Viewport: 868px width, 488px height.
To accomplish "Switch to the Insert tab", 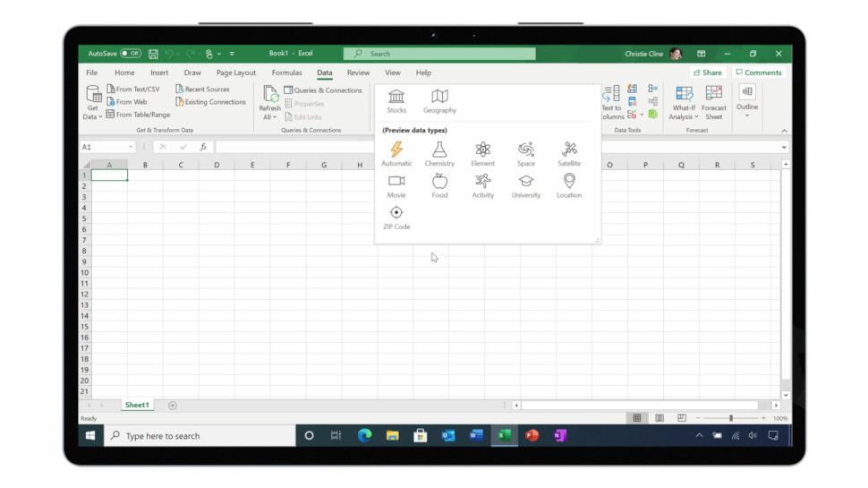I will [159, 73].
